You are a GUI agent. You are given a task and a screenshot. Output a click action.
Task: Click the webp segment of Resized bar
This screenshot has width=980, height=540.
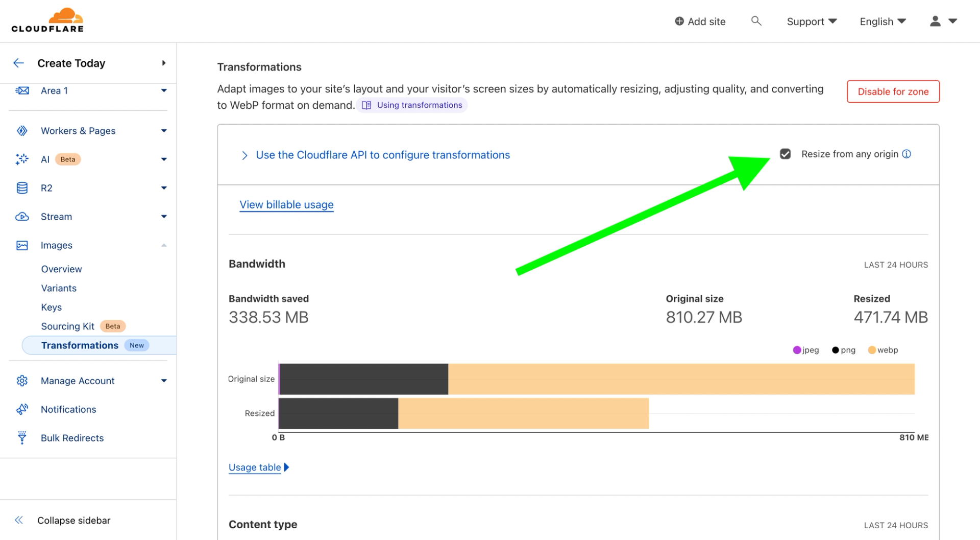(x=523, y=413)
